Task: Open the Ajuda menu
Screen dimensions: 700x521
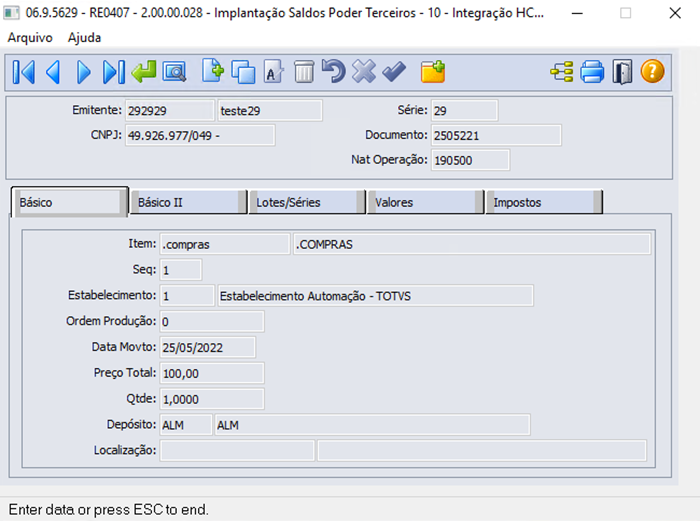Action: coord(84,38)
